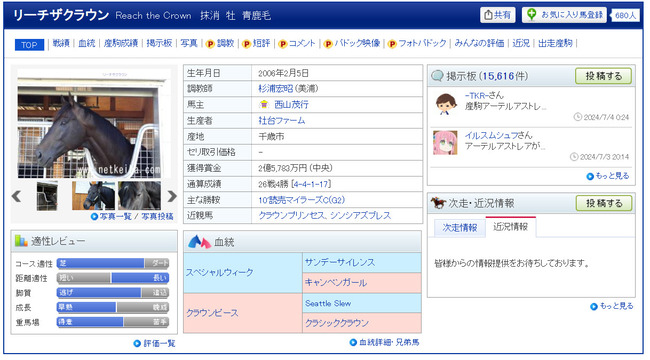Open the みんなの評価 tab

pos(479,43)
